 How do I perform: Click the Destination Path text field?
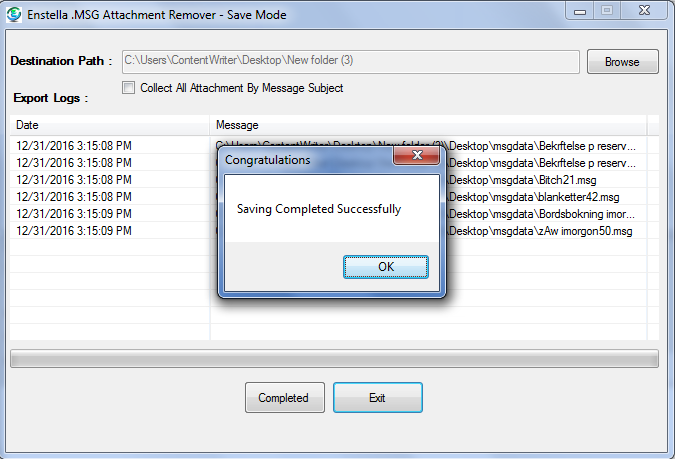point(350,62)
